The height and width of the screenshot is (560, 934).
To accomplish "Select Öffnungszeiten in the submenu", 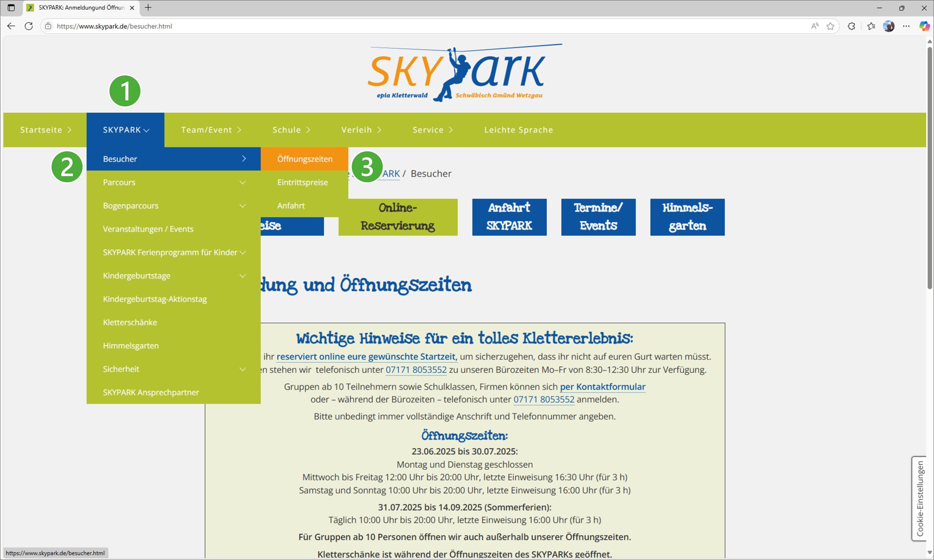I will click(x=305, y=159).
